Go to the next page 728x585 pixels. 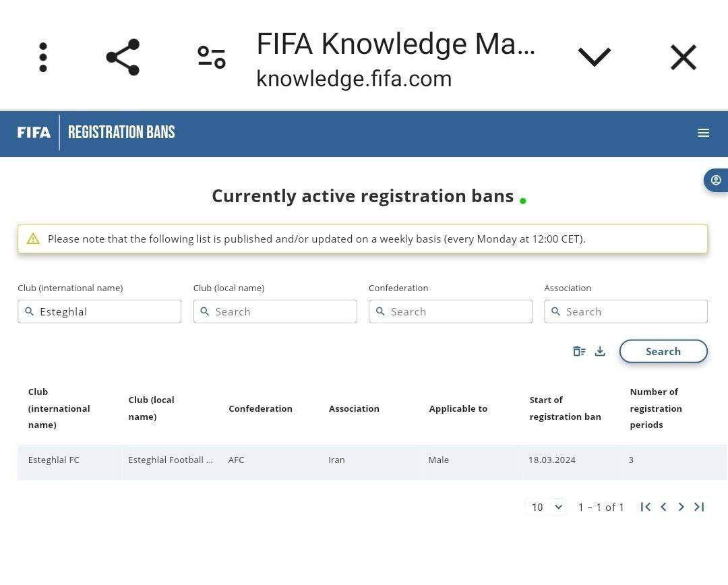pyautogui.click(x=681, y=507)
